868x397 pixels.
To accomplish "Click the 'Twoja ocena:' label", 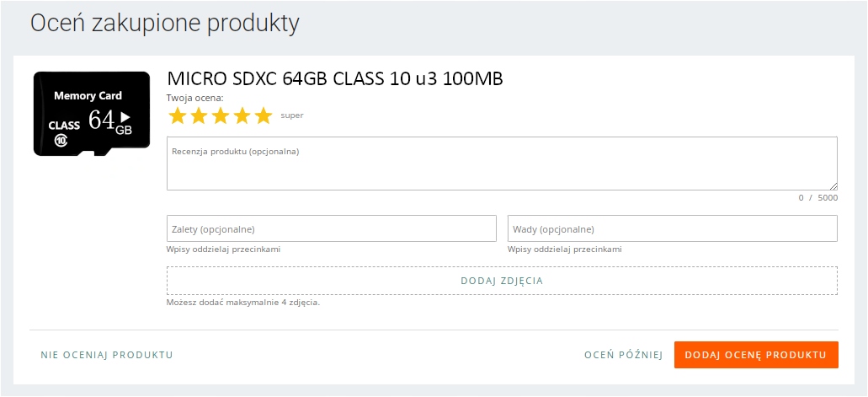I will [x=194, y=98].
